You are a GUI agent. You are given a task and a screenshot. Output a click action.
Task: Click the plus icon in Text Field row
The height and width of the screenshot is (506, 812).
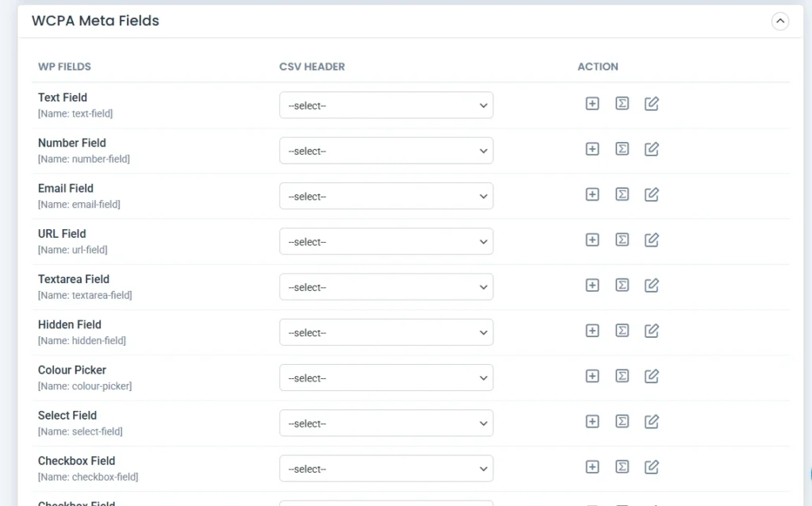pos(592,104)
